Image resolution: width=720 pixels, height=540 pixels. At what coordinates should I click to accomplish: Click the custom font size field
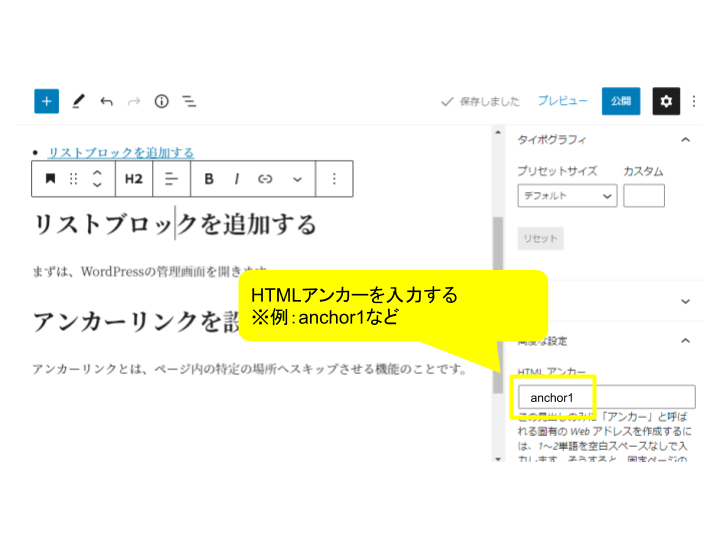643,196
